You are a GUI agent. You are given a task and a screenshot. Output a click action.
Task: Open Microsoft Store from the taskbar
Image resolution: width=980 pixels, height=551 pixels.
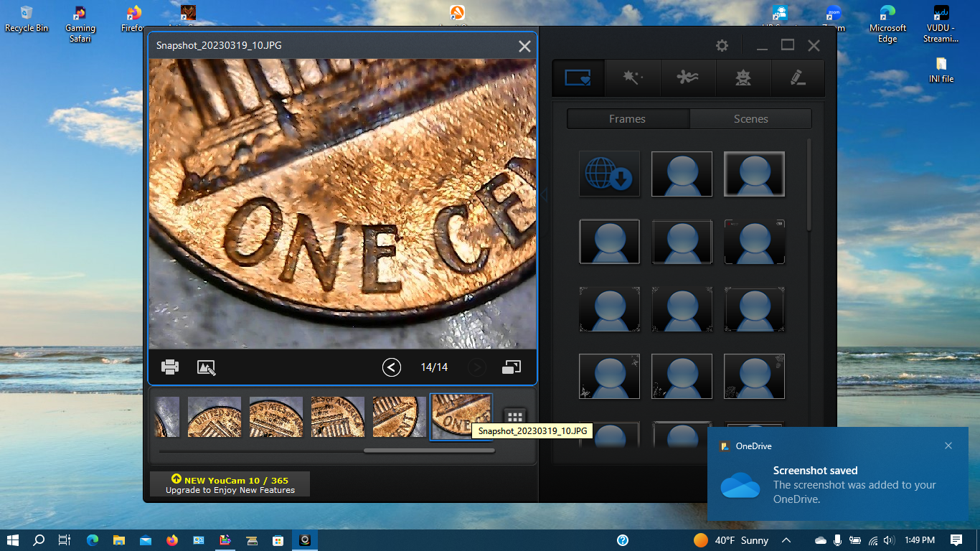click(x=278, y=540)
